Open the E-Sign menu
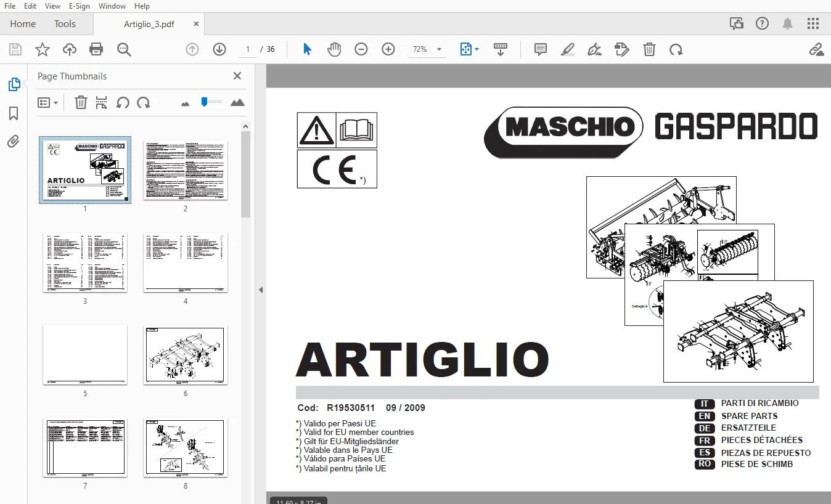Viewport: 831px width, 504px height. click(x=79, y=6)
